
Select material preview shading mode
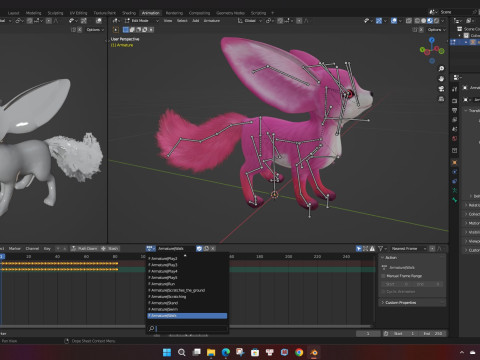430,21
